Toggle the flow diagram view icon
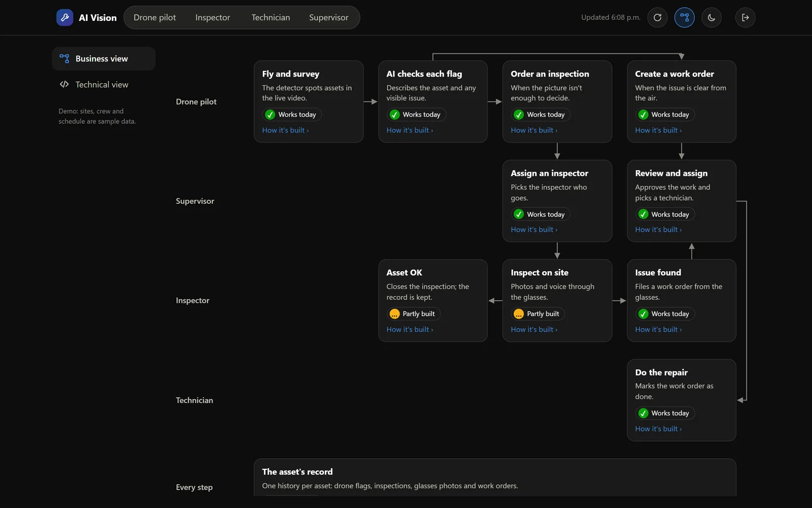The image size is (812, 508). coord(684,17)
